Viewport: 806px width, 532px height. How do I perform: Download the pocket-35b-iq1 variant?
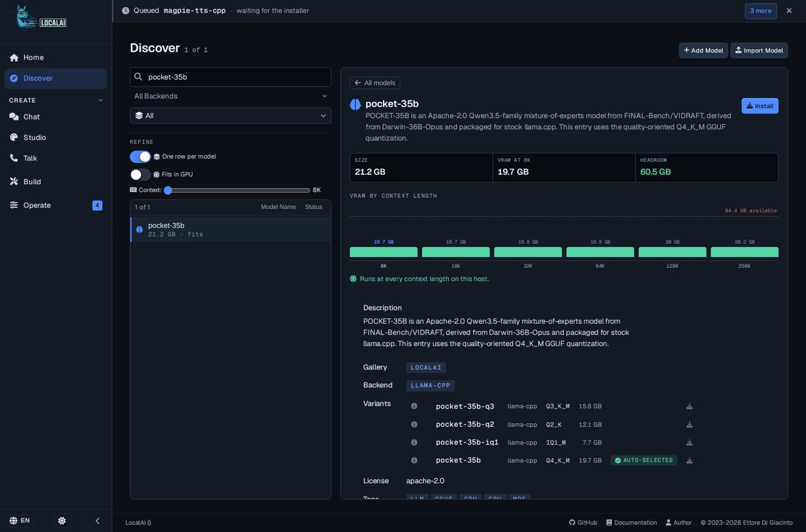[689, 443]
